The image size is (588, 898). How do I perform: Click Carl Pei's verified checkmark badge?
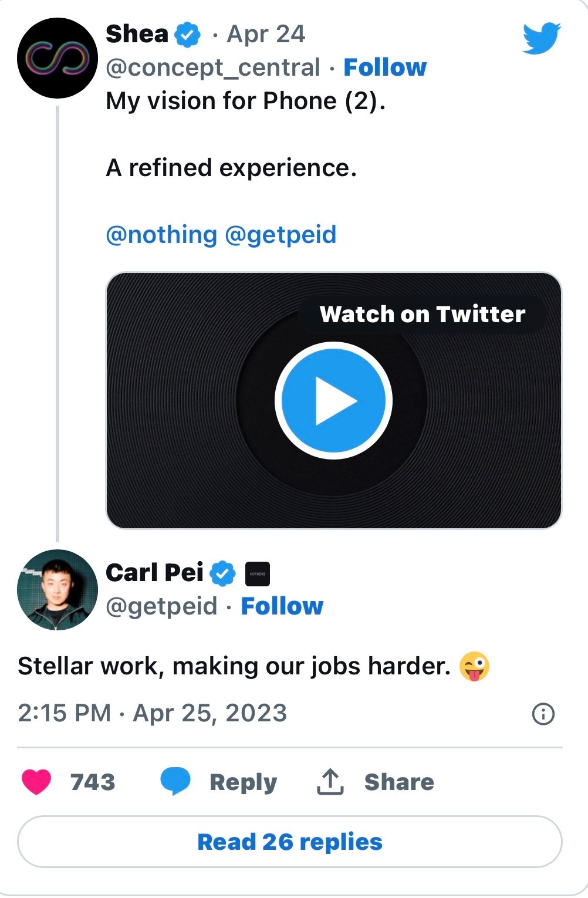pos(223,573)
